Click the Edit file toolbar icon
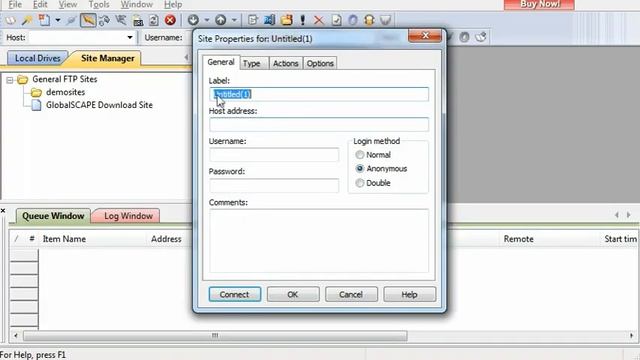This screenshot has width=640, height=360. coord(253,20)
